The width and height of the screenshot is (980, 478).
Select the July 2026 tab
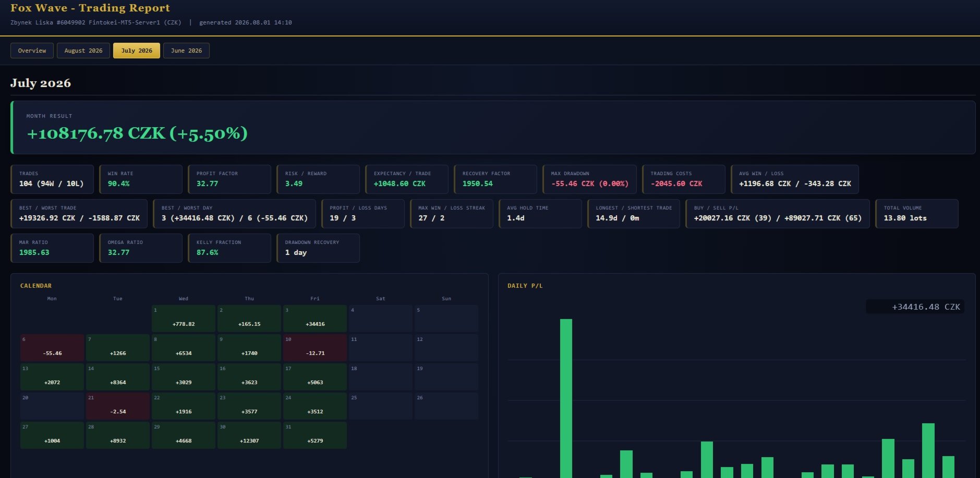(137, 51)
